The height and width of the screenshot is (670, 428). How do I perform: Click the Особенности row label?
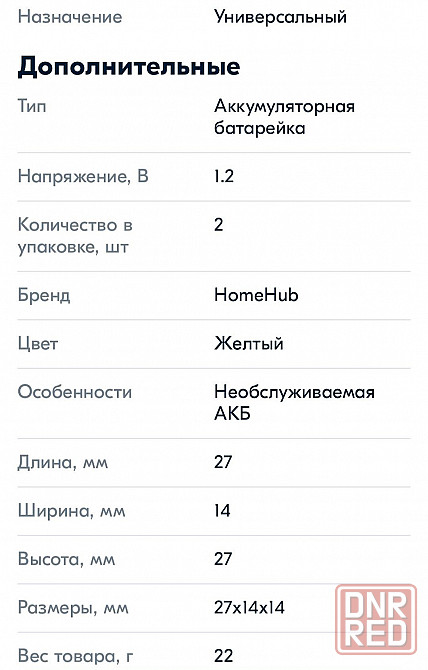75,392
